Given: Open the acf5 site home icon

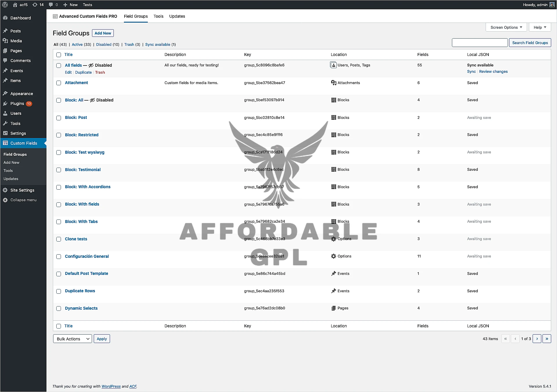Looking at the screenshot, I should [15, 5].
